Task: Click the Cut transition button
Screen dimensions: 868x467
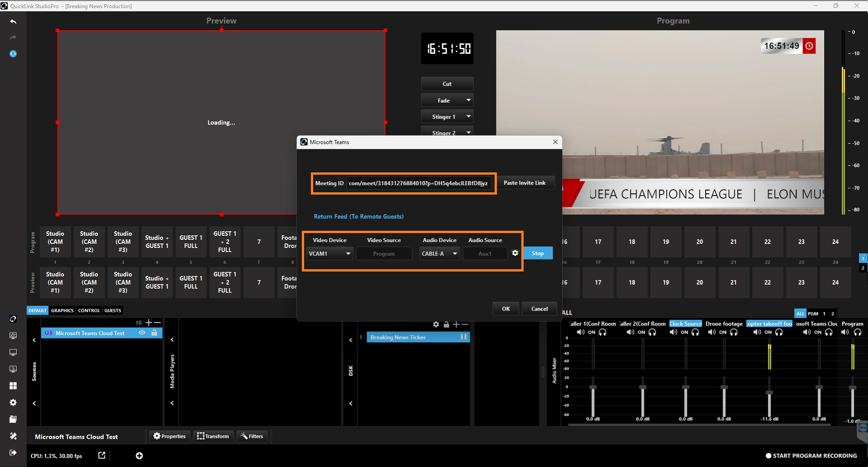Action: click(447, 84)
